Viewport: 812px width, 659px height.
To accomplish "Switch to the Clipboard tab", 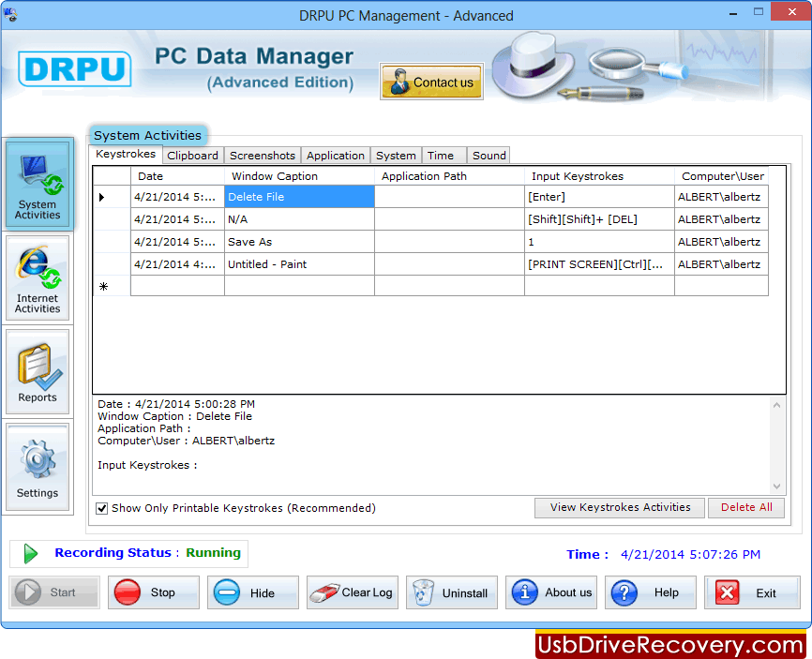I will [192, 156].
